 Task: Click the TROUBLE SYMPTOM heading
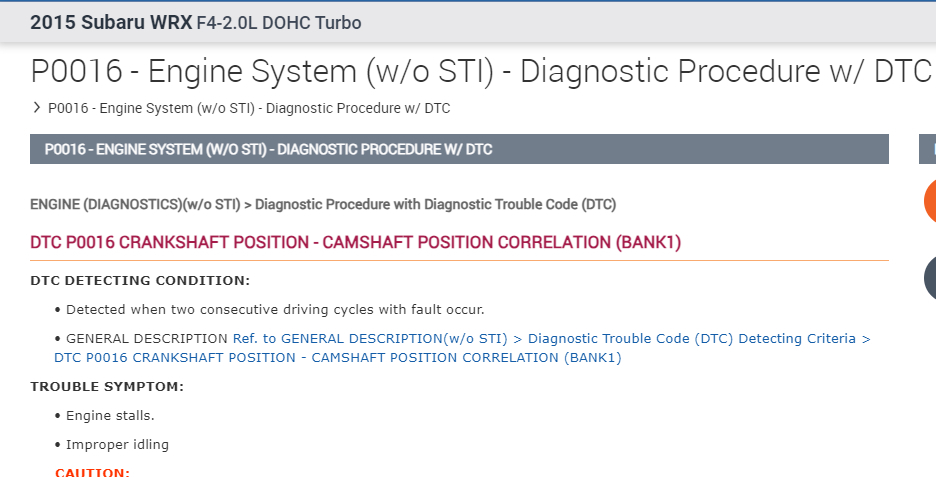(x=107, y=386)
